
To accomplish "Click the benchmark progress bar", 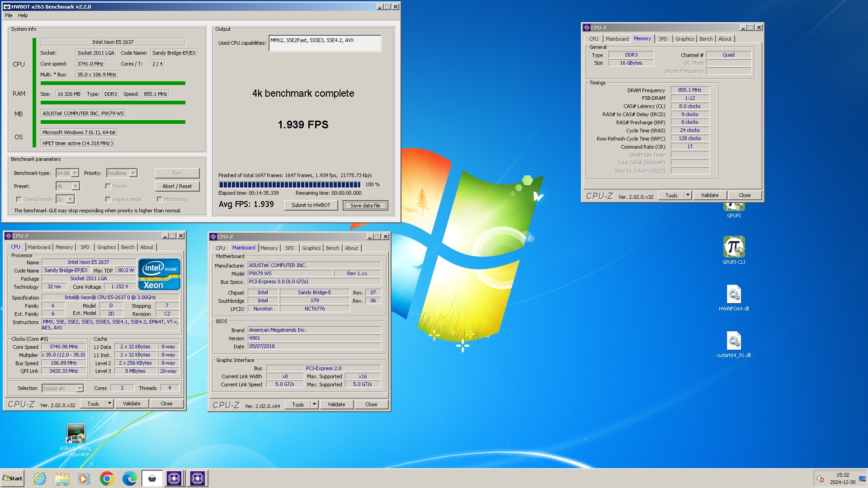I will [x=290, y=185].
